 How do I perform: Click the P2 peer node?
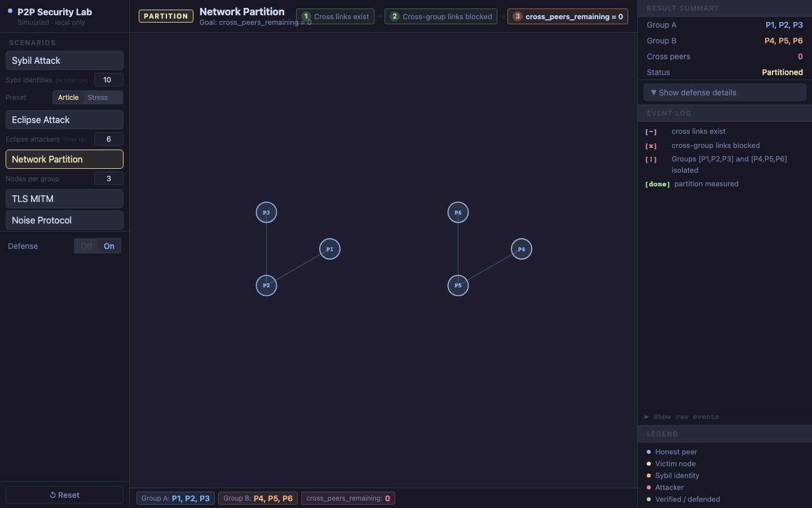pos(266,286)
